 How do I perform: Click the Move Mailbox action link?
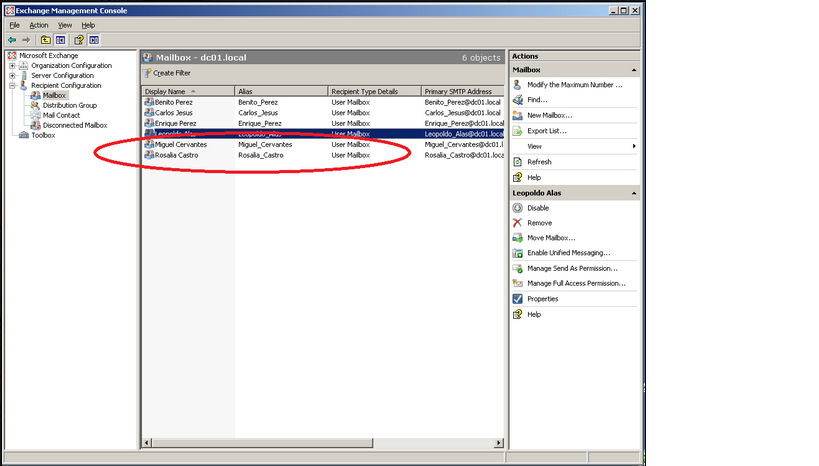pos(551,238)
